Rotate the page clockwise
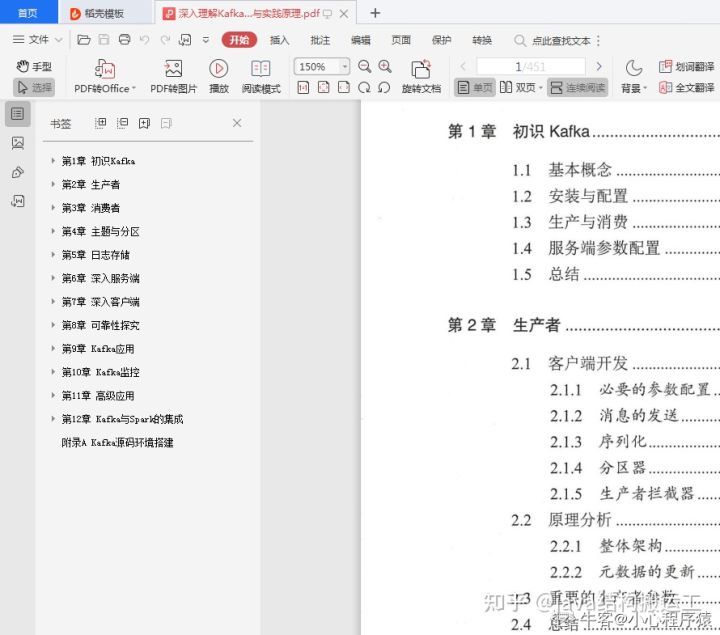The height and width of the screenshot is (635, 720). pyautogui.click(x=364, y=87)
